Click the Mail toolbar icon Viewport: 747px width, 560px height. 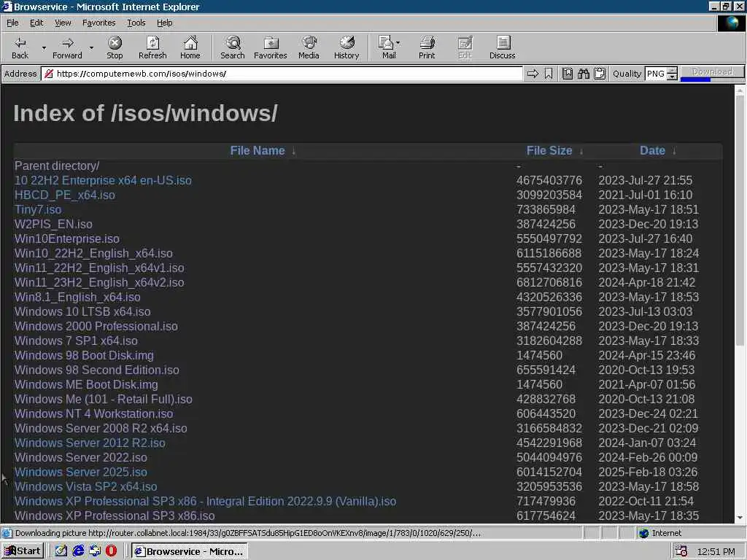point(385,43)
